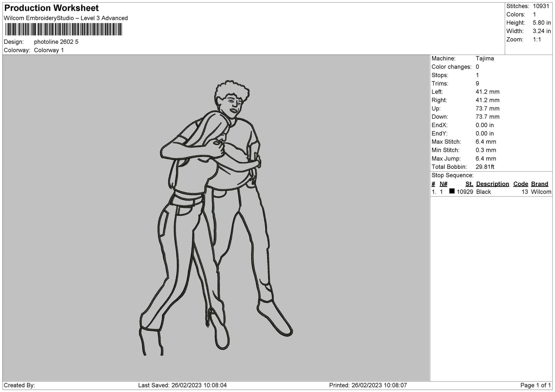
Task: Click the Down value 73.7 mm
Action: (487, 117)
